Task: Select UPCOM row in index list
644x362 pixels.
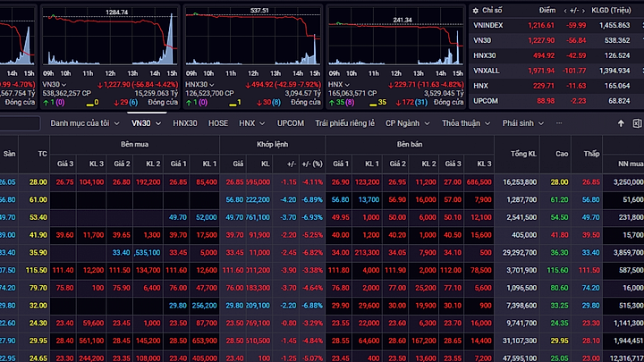Action: [x=556, y=101]
